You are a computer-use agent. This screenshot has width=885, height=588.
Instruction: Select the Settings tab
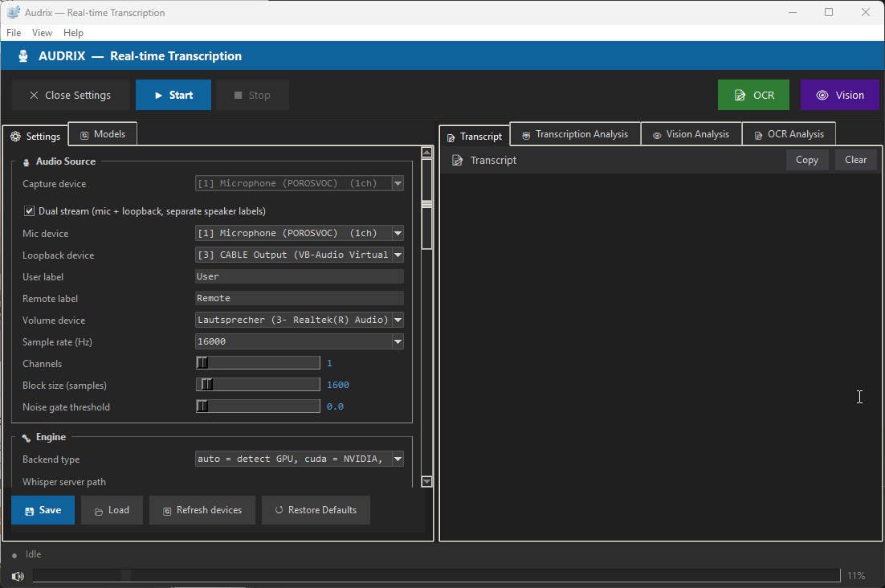click(x=35, y=136)
